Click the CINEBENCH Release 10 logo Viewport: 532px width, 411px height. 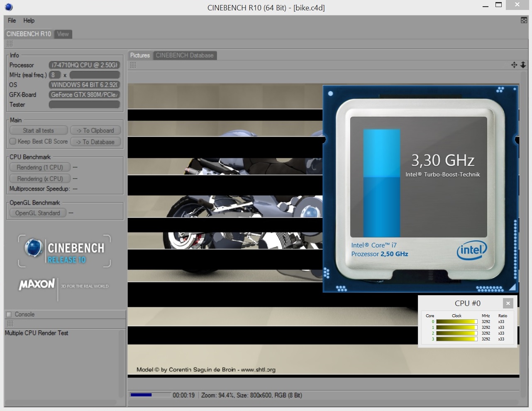(64, 251)
